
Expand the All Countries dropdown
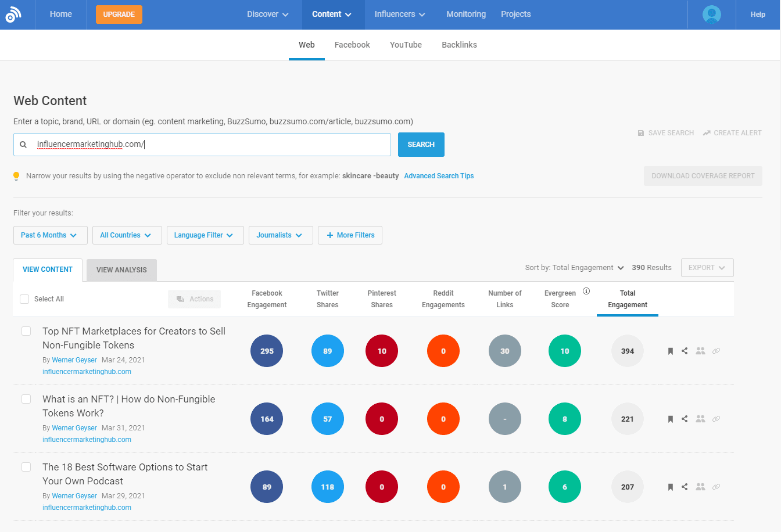(127, 235)
